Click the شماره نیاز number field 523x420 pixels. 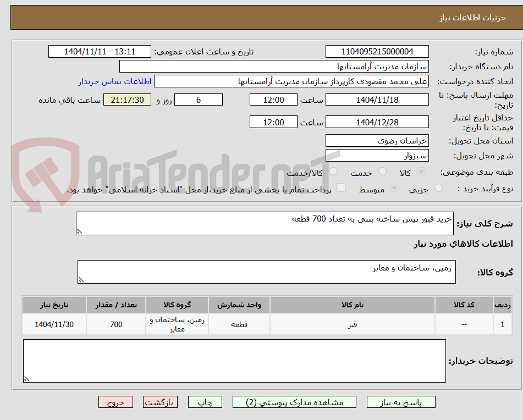point(377,52)
